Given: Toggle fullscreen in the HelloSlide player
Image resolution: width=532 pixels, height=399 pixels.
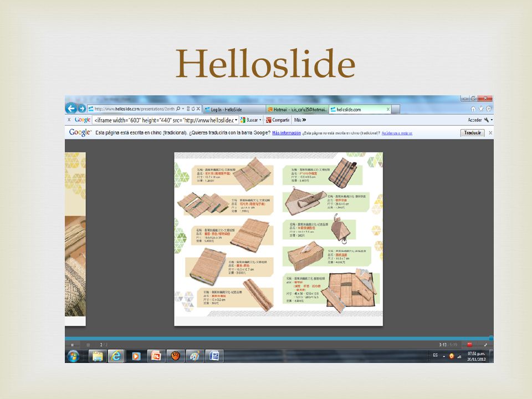Looking at the screenshot, I should (485, 345).
